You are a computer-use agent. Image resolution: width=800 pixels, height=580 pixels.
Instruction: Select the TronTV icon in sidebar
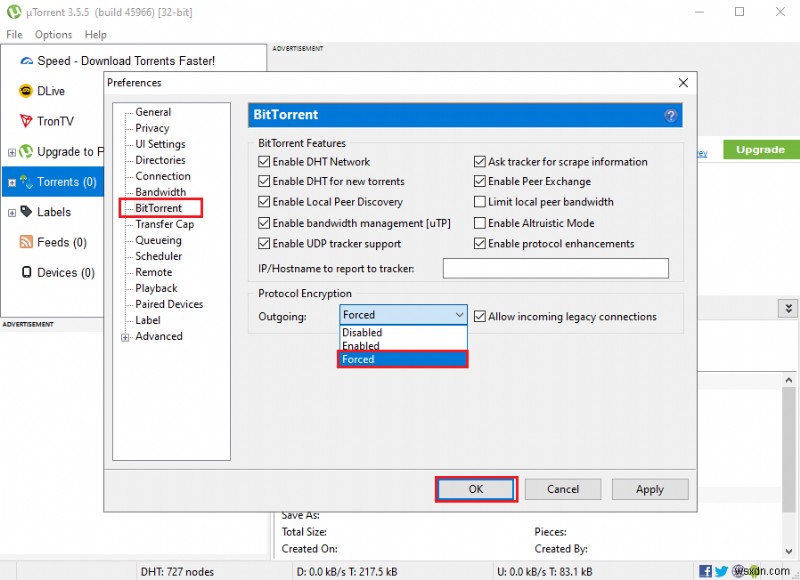28,121
